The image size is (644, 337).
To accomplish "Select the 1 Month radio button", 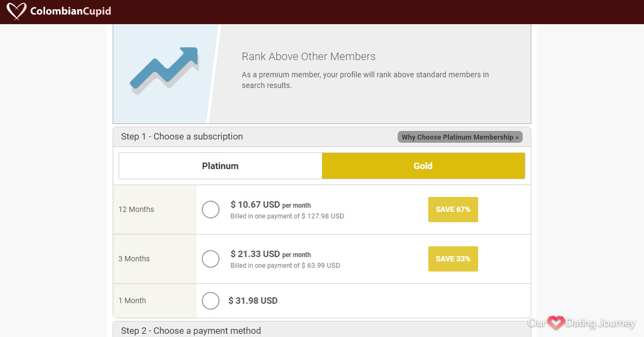I will [x=210, y=301].
